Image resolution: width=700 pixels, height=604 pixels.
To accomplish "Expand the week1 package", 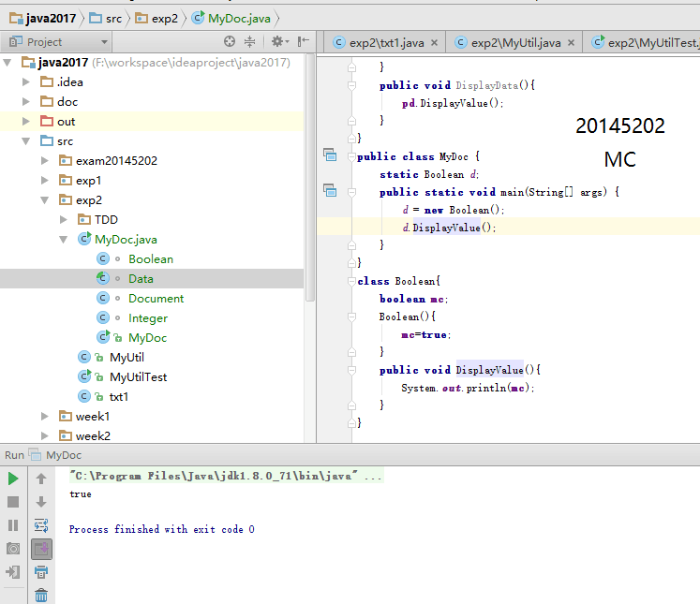I will tap(45, 416).
